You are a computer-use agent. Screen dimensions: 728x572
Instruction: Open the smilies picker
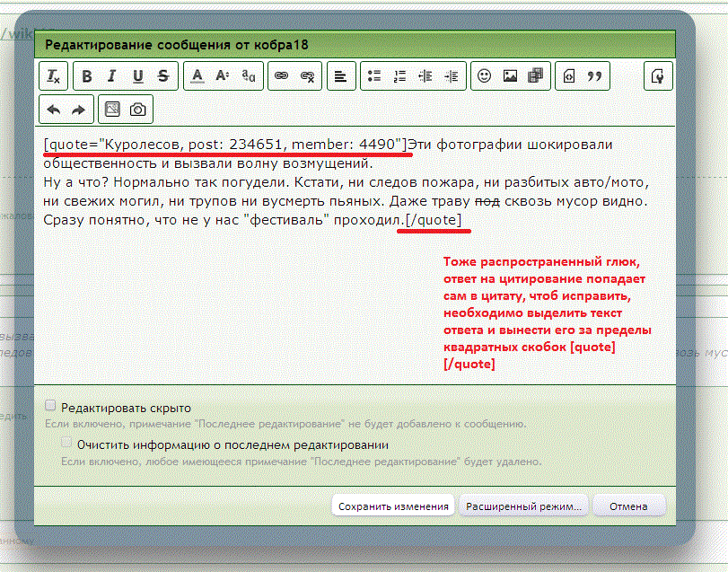[x=485, y=77]
